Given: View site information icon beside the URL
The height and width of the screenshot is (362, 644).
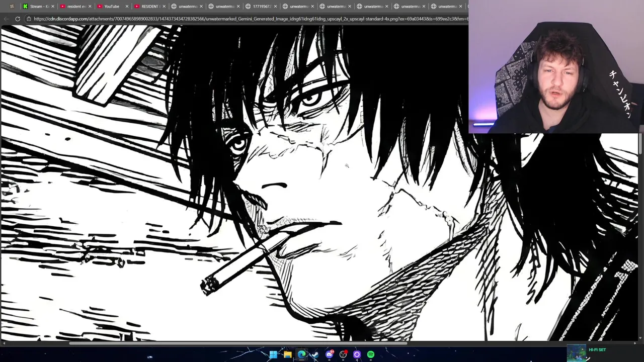Looking at the screenshot, I should point(29,19).
